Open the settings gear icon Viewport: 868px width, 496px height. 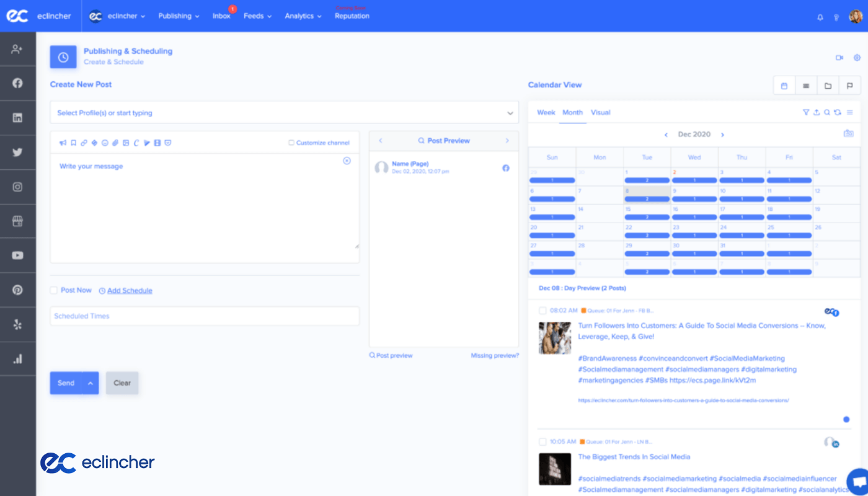tap(857, 57)
